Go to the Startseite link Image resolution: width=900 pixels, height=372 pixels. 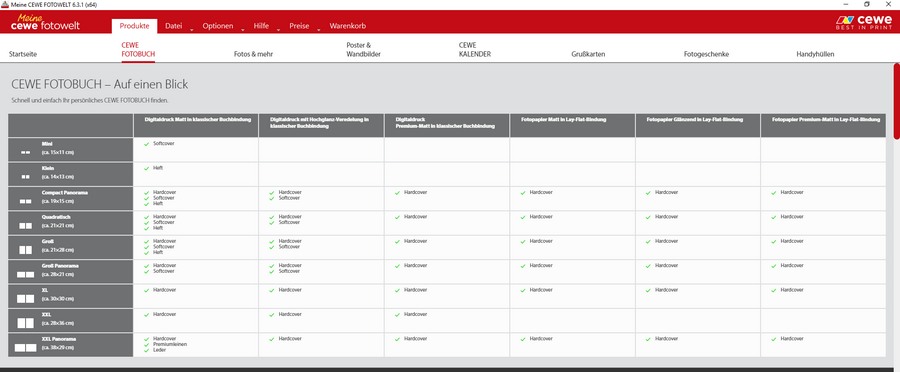point(23,54)
